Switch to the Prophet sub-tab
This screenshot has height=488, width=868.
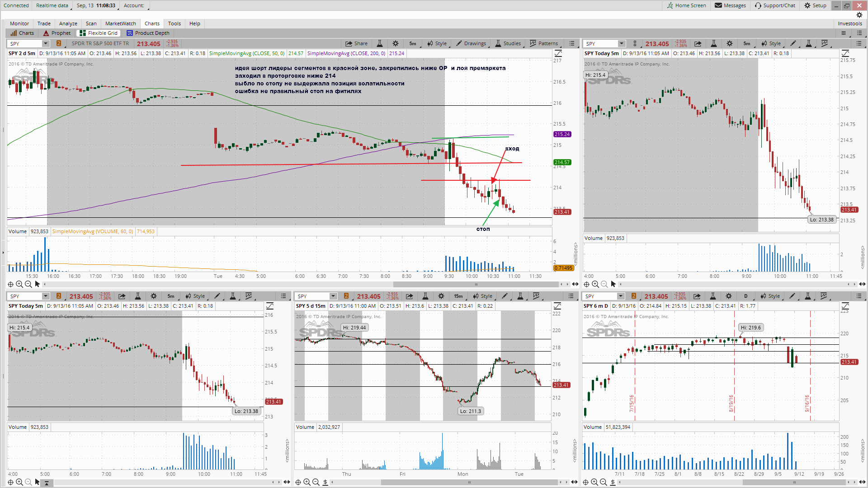click(x=57, y=33)
